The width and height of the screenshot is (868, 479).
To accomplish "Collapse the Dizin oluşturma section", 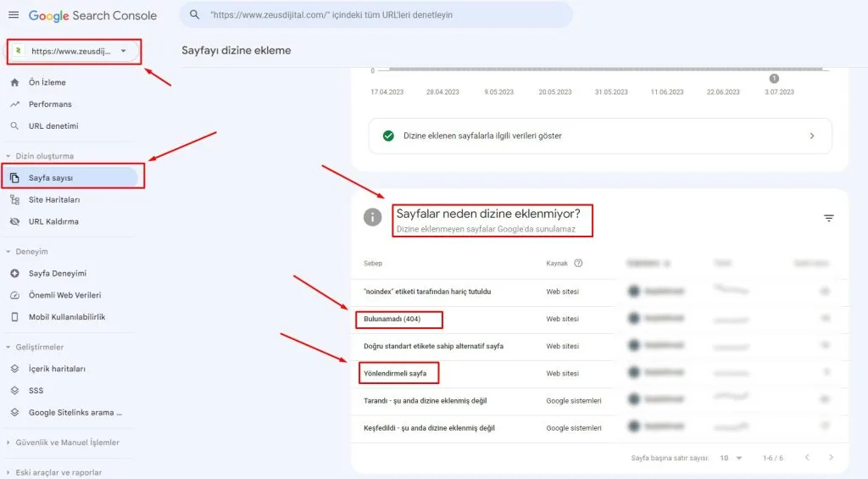I will [x=40, y=156].
